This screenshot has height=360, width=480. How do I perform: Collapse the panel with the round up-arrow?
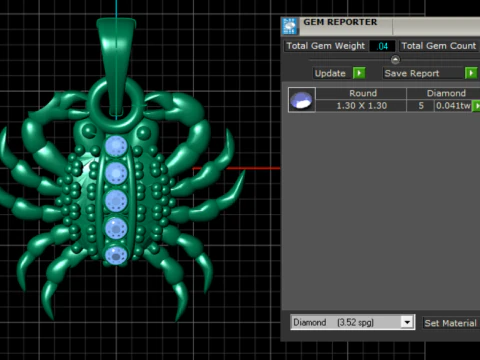coord(395,60)
